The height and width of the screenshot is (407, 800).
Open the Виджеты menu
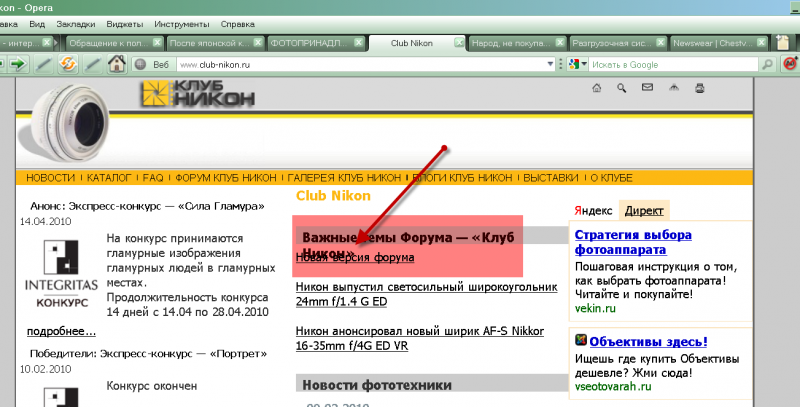coord(124,24)
